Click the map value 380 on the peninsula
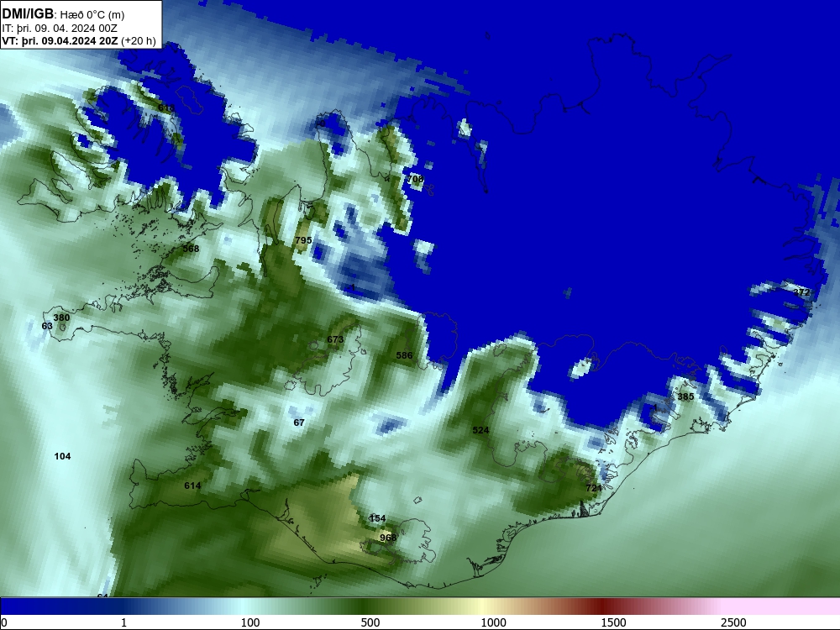 pyautogui.click(x=61, y=318)
